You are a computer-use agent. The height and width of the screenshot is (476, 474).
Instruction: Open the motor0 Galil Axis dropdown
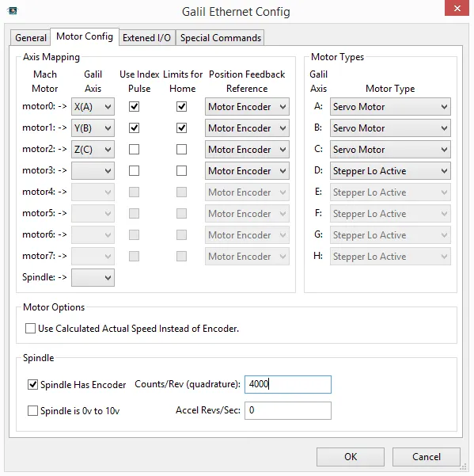pyautogui.click(x=93, y=107)
